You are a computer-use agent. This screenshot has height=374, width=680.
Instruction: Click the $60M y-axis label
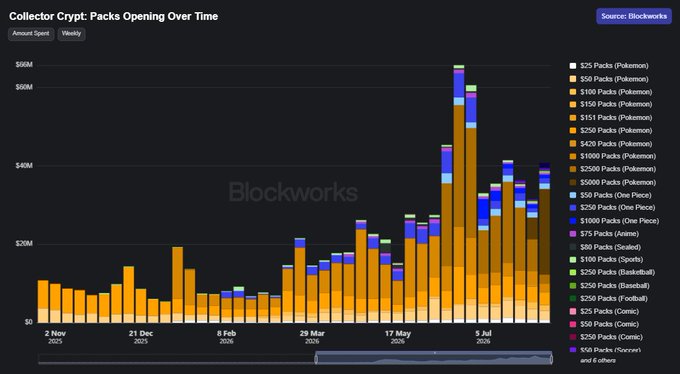click(x=24, y=87)
